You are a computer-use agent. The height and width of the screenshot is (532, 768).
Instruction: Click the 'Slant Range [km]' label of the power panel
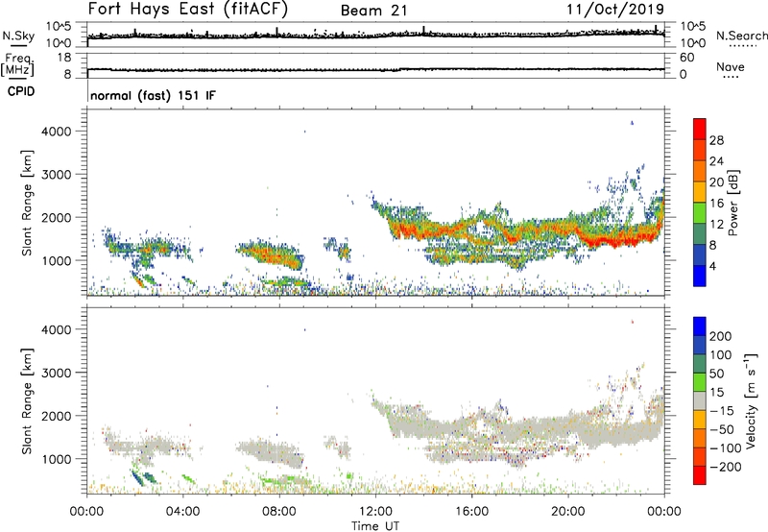(x=27, y=203)
